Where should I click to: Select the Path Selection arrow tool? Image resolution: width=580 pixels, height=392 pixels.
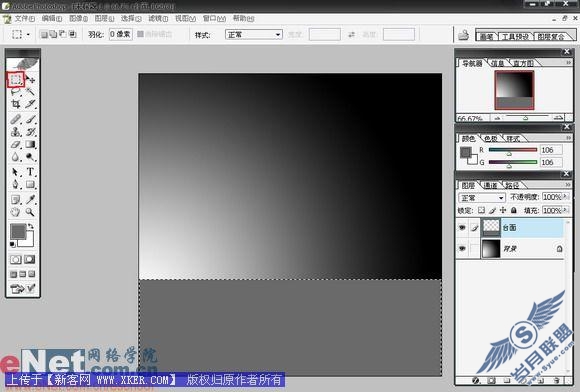[16, 172]
